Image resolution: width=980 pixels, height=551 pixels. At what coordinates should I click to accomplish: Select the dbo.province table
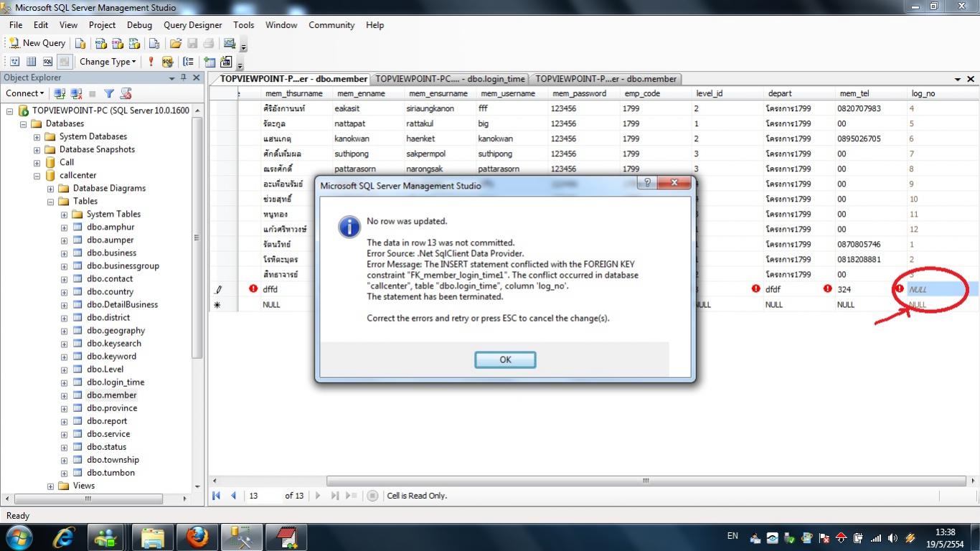tap(112, 408)
